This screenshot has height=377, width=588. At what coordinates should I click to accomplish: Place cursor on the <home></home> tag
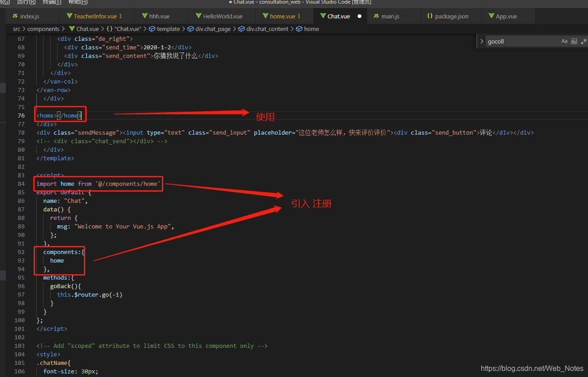pos(59,115)
